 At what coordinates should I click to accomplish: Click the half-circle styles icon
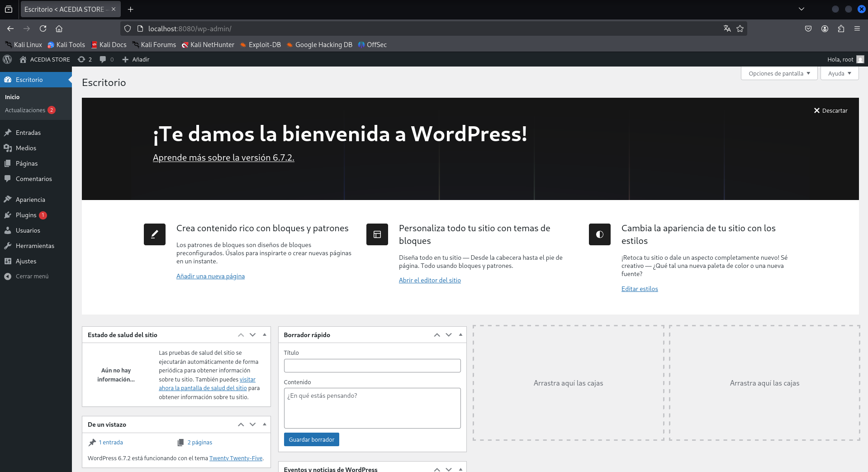tap(600, 234)
